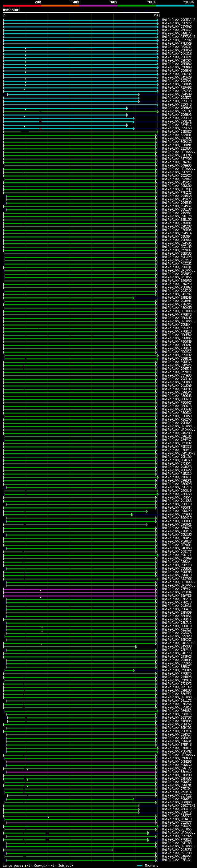Open hit UniRef100_Q5PXK2

coord(177,30)
